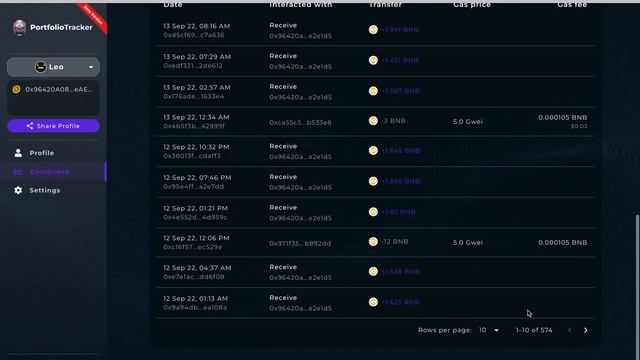The width and height of the screenshot is (640, 360).
Task: Select the date 13 Sep 22, 07:29 AM
Action: [x=197, y=57]
